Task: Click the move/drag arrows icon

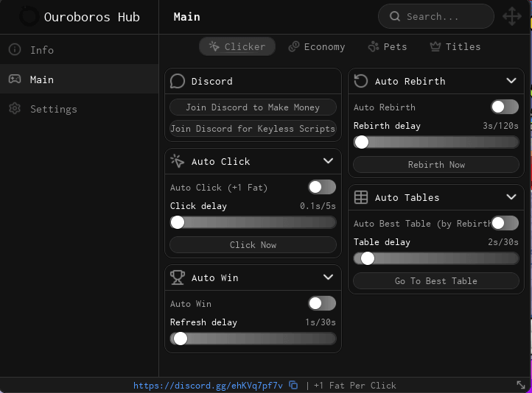Action: click(x=511, y=16)
